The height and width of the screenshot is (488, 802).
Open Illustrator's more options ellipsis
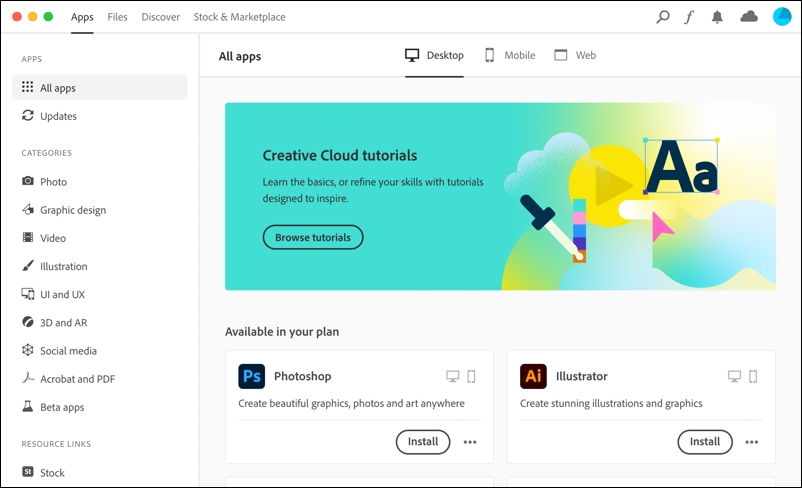point(752,442)
